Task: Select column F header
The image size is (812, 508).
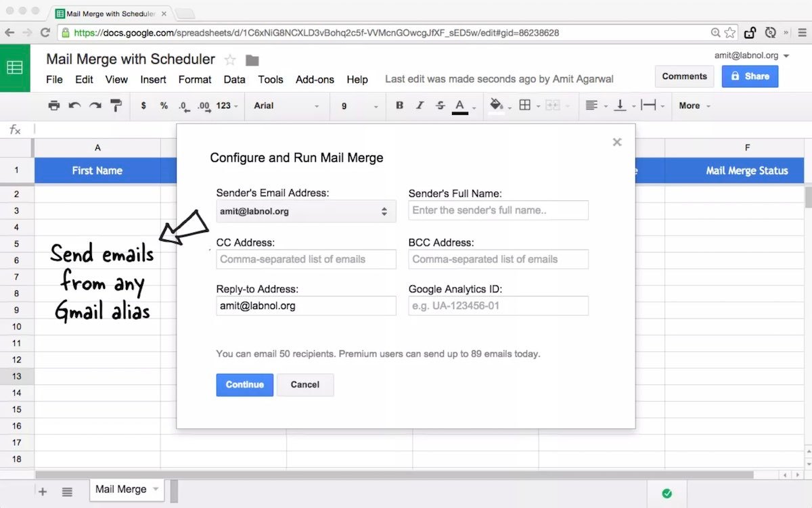Action: (x=734, y=147)
